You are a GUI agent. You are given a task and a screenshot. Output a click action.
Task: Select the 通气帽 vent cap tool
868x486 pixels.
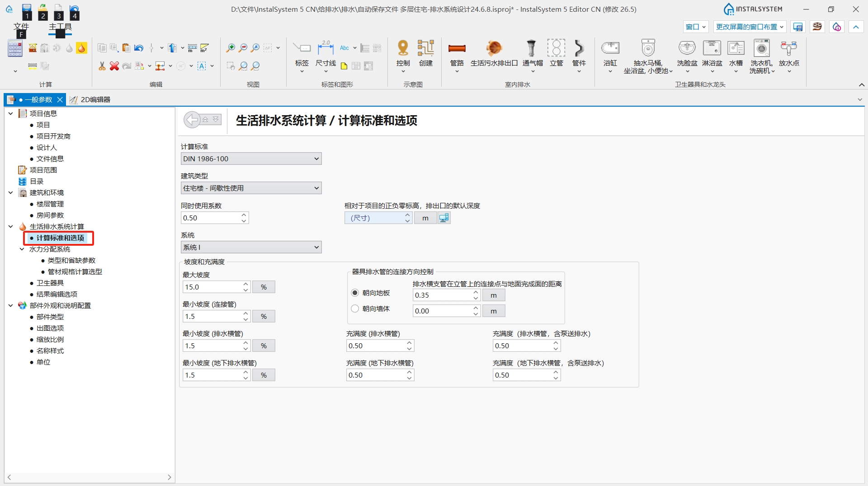click(x=533, y=56)
